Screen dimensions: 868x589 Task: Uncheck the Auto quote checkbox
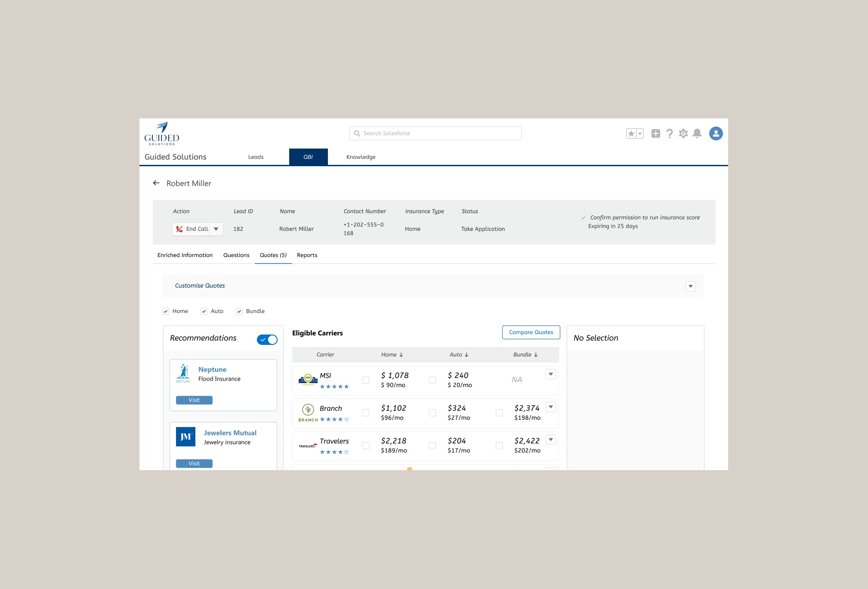204,311
